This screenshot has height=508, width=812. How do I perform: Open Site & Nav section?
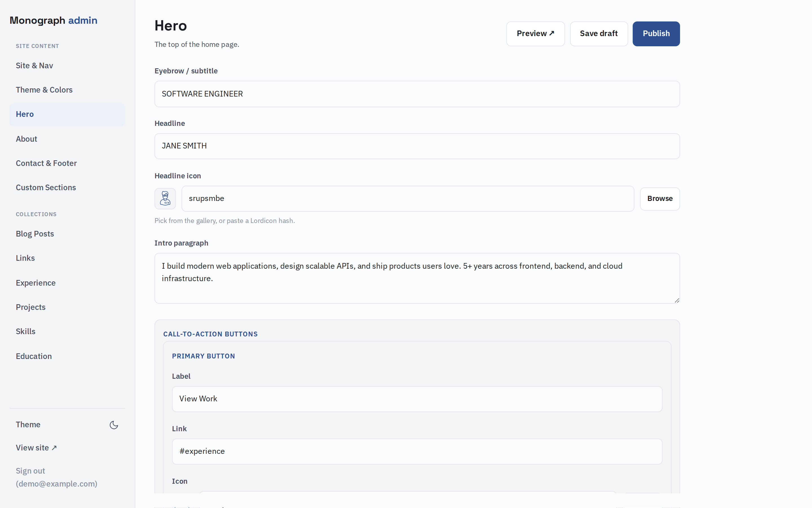click(67, 65)
